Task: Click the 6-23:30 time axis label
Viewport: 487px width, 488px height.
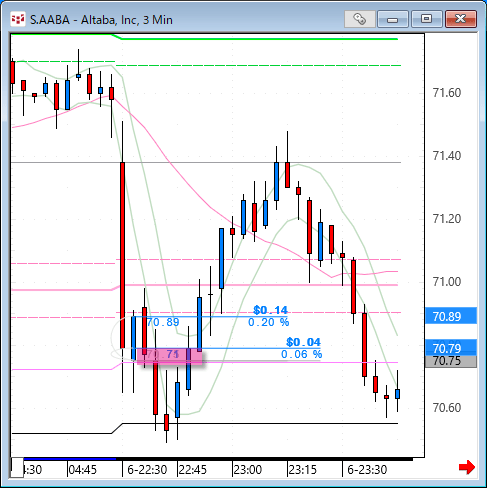Action: (x=367, y=470)
